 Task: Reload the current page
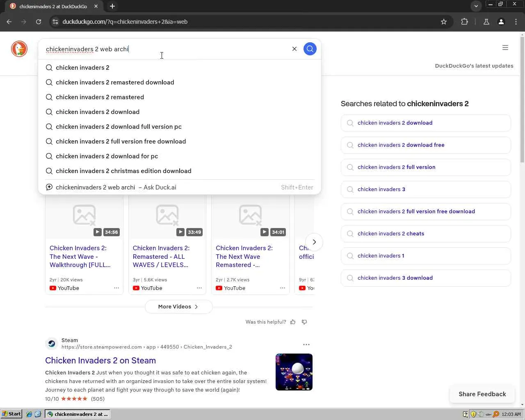(x=39, y=22)
